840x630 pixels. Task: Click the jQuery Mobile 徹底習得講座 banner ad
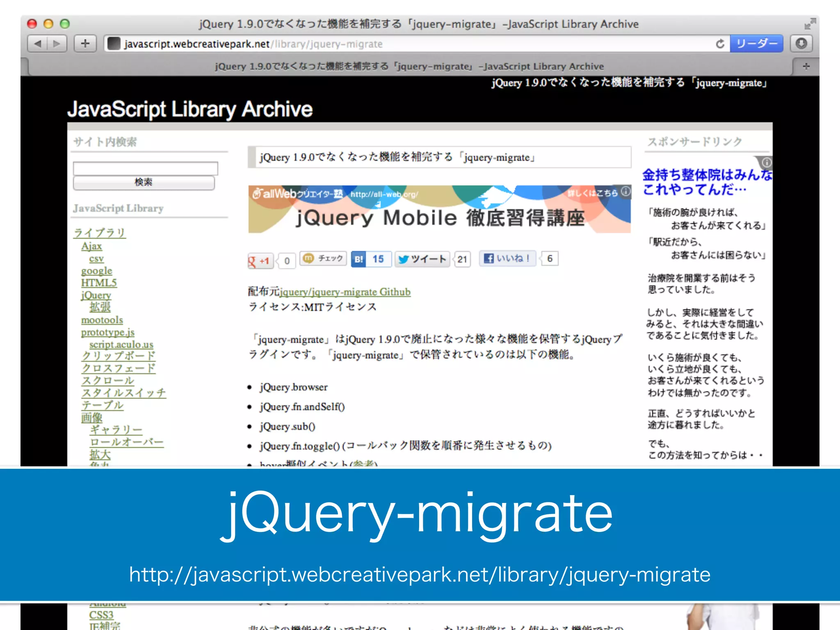tap(439, 209)
